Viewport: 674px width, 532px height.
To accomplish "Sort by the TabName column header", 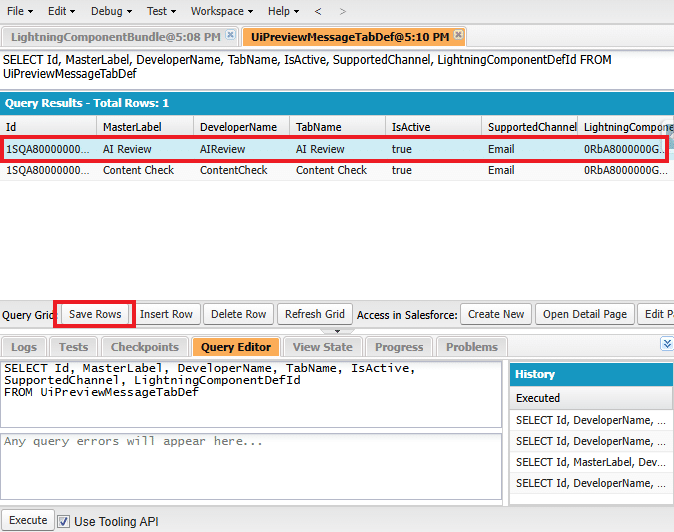I will click(337, 127).
